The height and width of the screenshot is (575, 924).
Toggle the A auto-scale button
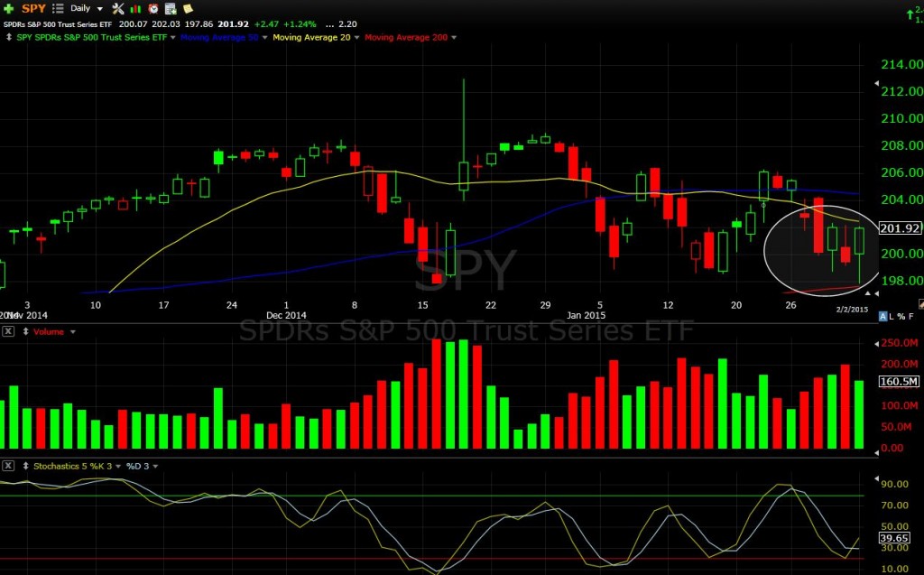tap(882, 317)
